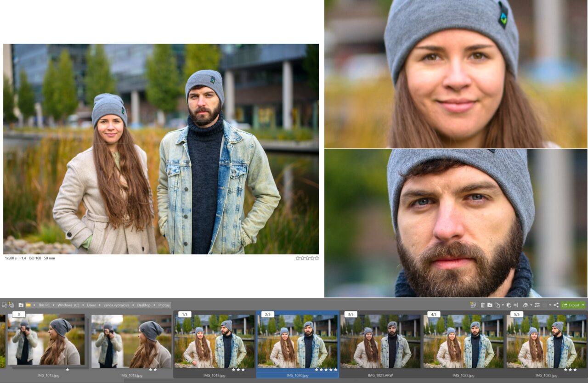The image size is (588, 383).
Task: Click the '3' stack count badge on IMG_1015
Action: coord(19,314)
